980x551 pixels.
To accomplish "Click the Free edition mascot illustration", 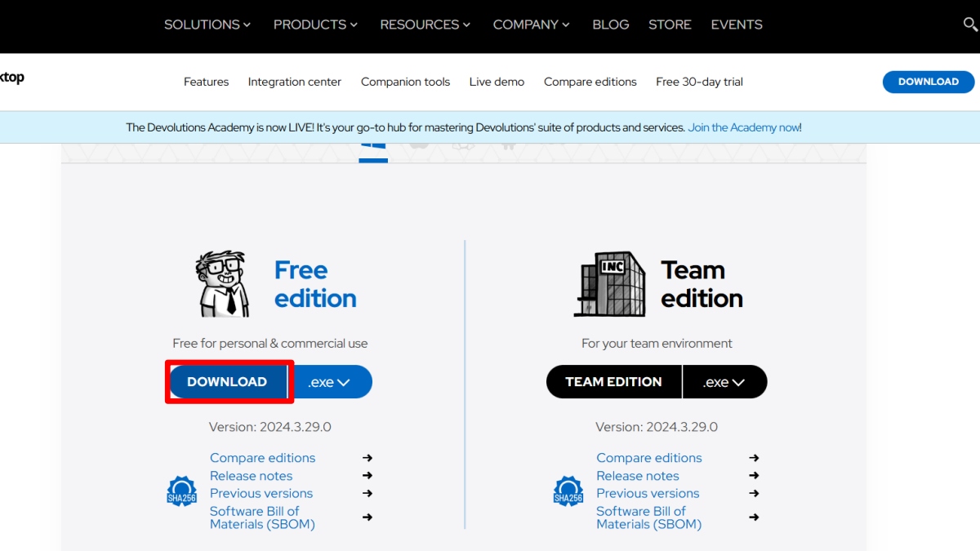I will 222,284.
